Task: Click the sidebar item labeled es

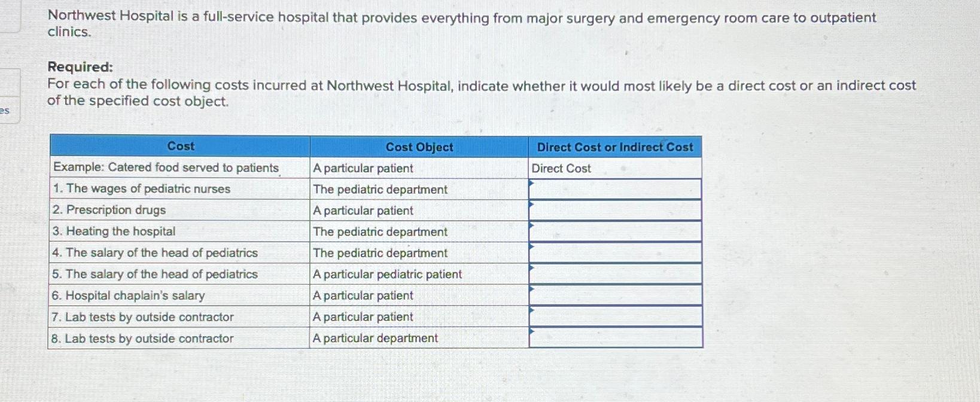Action: pos(5,109)
